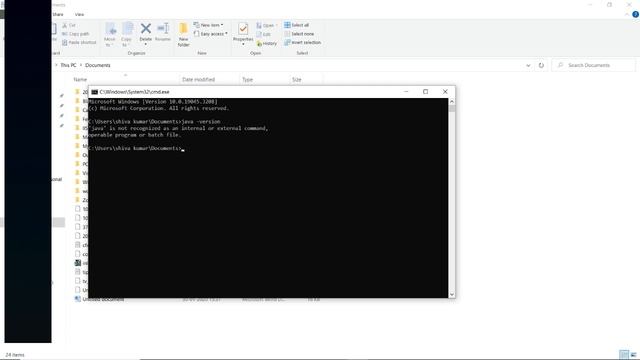This screenshot has width=640, height=360.
Task: Click the Refresh icon beside address bar
Action: (x=541, y=65)
